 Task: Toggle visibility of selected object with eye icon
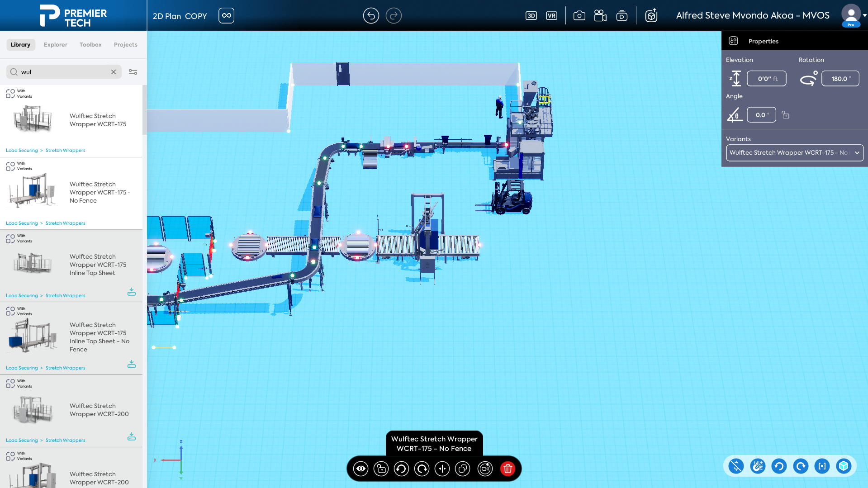[361, 469]
